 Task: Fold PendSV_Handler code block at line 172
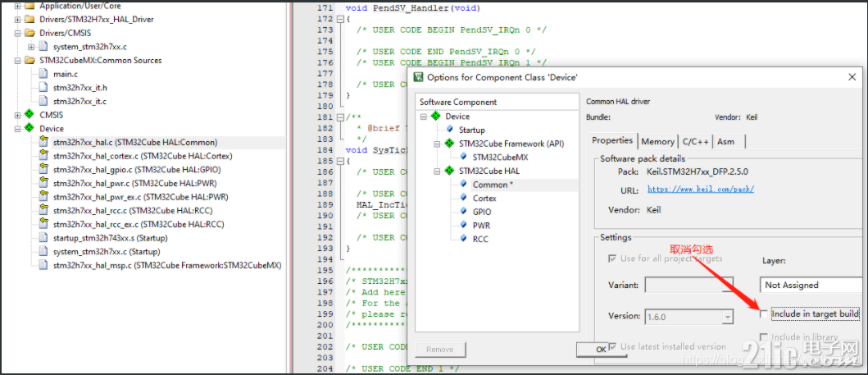[339, 19]
